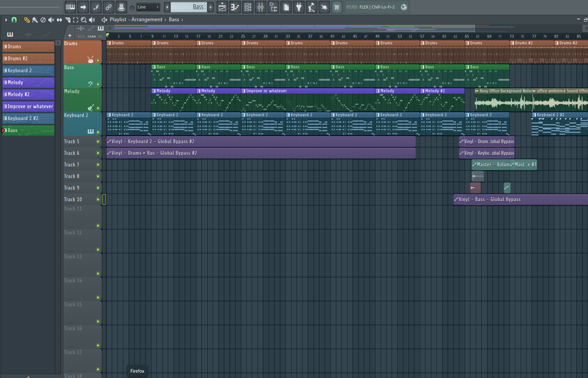This screenshot has width=588, height=378.
Task: Select the Paint brush tool
Action: [35, 20]
